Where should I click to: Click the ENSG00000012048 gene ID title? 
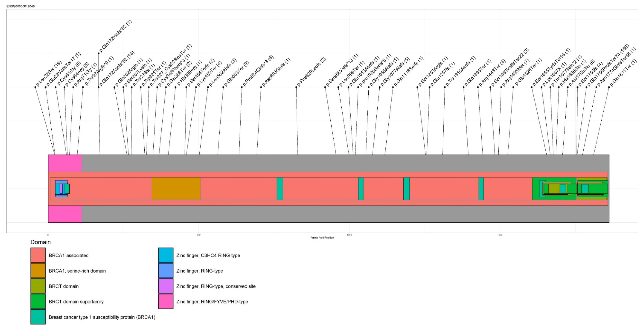pyautogui.click(x=20, y=6)
